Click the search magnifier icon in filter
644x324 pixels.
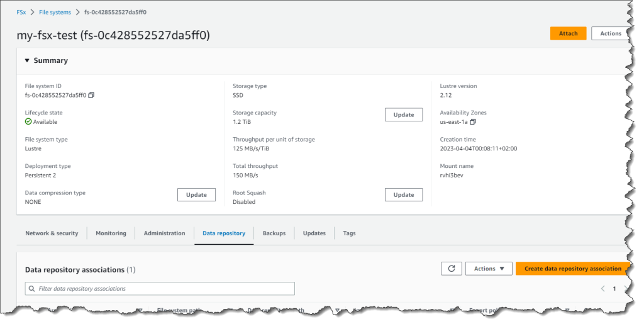[31, 289]
